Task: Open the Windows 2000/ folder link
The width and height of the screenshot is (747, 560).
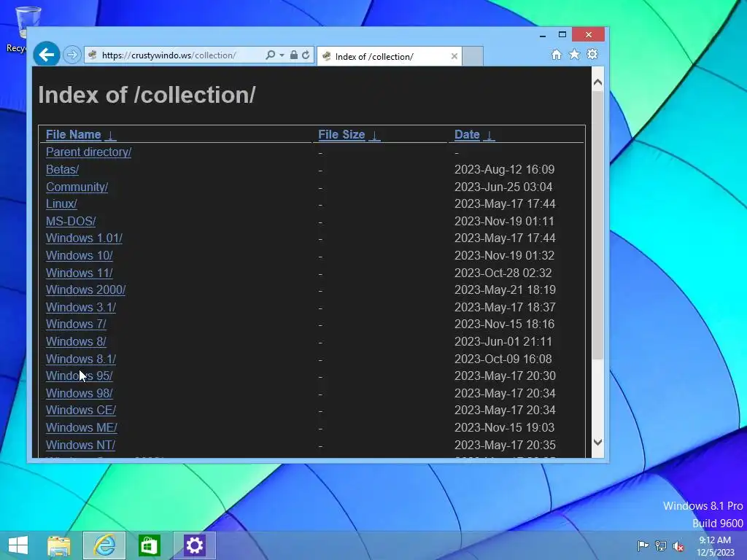Action: (x=86, y=290)
